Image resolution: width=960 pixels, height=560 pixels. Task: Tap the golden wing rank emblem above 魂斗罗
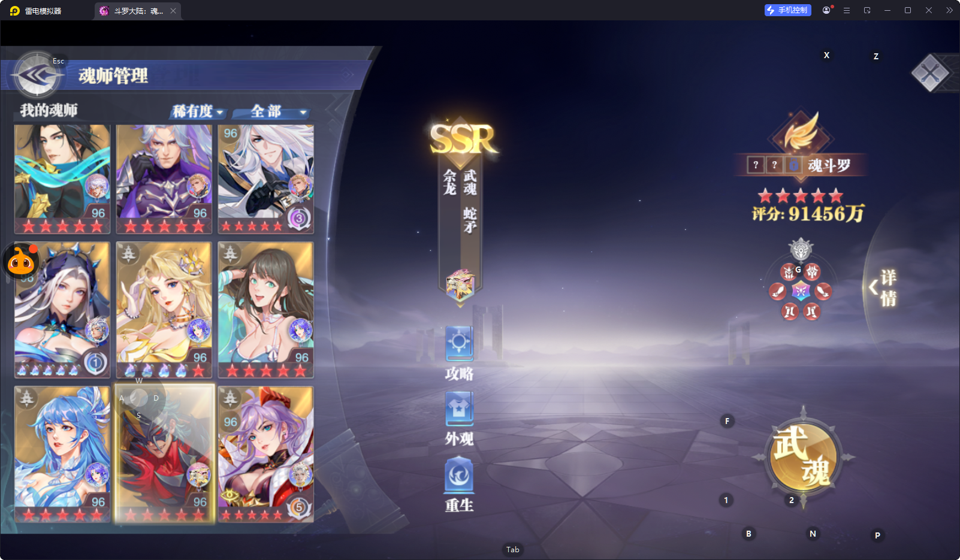coord(801,132)
